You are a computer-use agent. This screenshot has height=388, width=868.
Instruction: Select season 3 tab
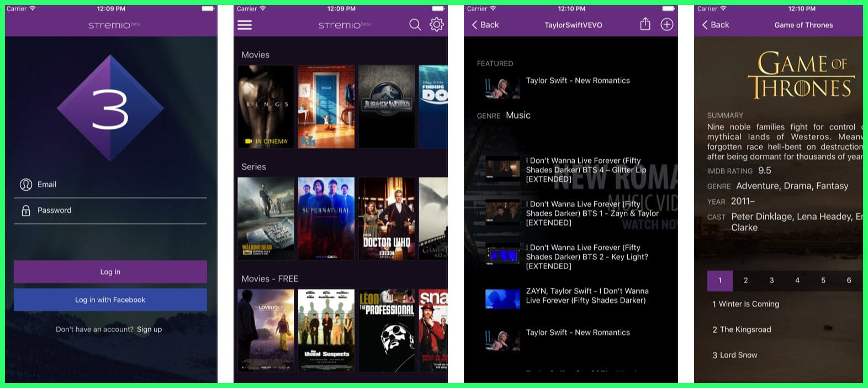pyautogui.click(x=772, y=280)
